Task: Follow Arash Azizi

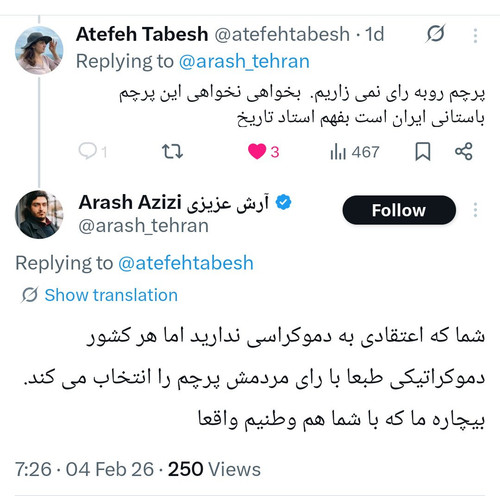Action: click(399, 210)
